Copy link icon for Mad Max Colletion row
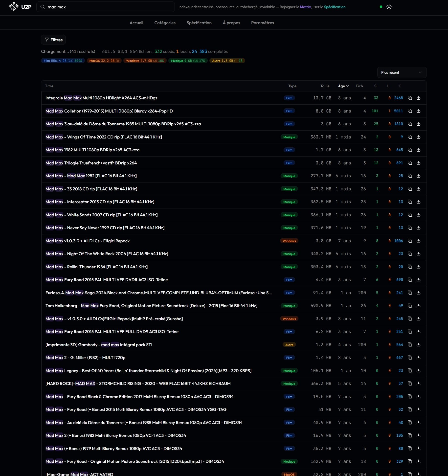Screen dimensions: 448x476 coord(410,111)
